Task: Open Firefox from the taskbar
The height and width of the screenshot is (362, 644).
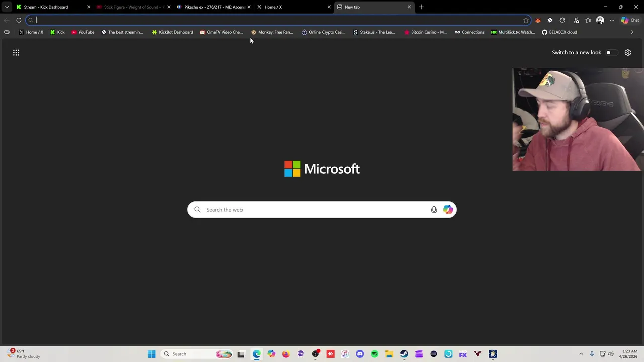Action: click(286, 354)
